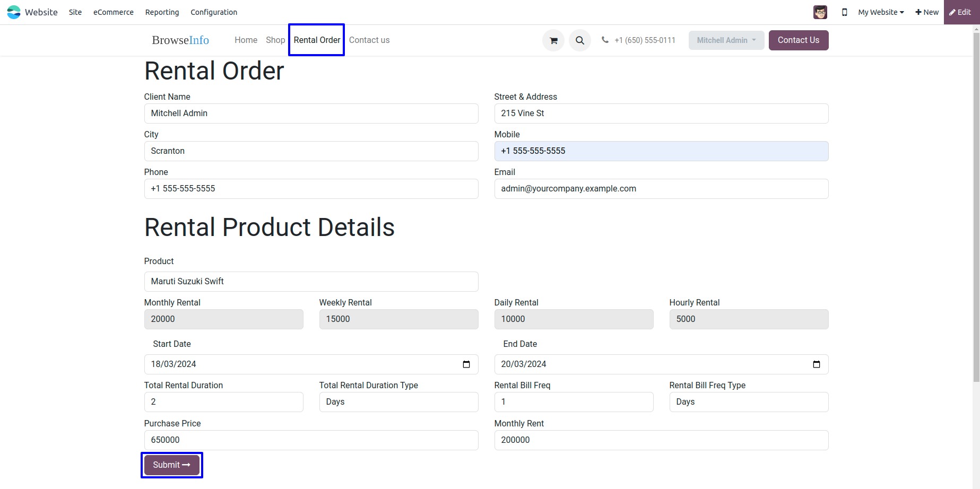Click the Edit button in top bar
The height and width of the screenshot is (489, 980).
(961, 12)
